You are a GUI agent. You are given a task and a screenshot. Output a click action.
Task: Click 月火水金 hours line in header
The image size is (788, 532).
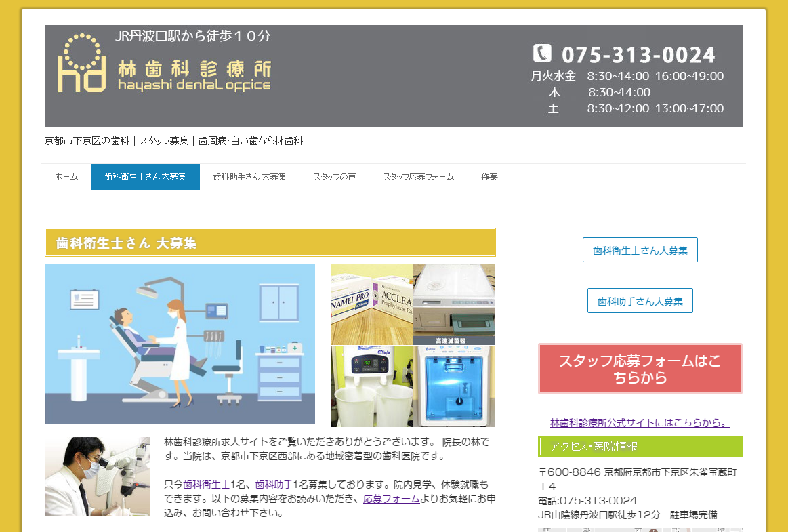627,76
